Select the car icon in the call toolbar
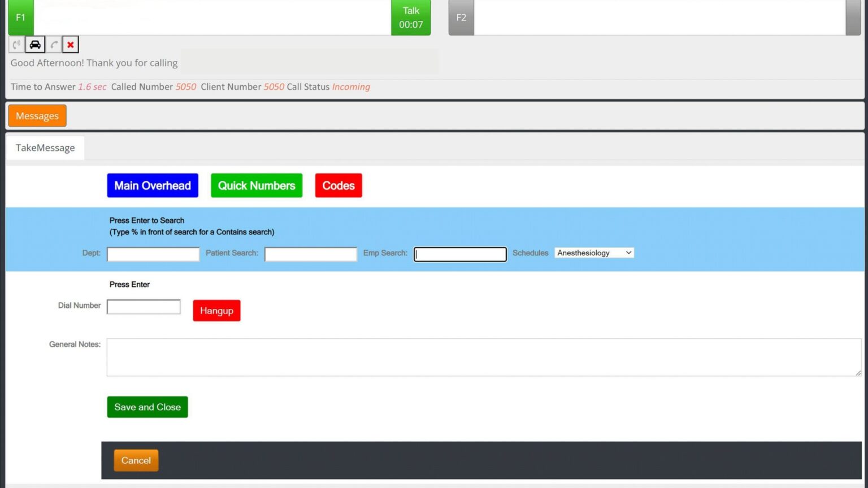 (34, 44)
